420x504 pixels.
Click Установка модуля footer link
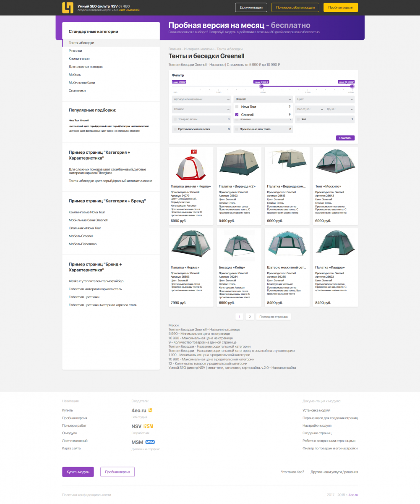pyautogui.click(x=316, y=410)
